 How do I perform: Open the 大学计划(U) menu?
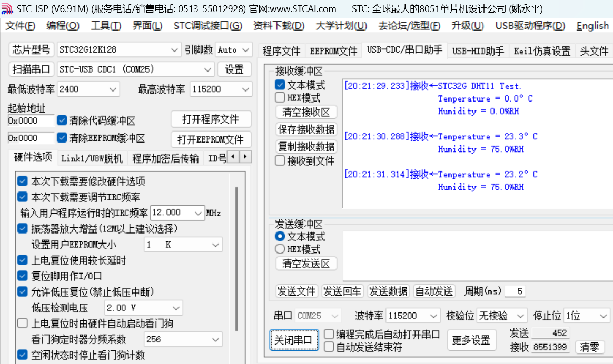[x=341, y=26]
